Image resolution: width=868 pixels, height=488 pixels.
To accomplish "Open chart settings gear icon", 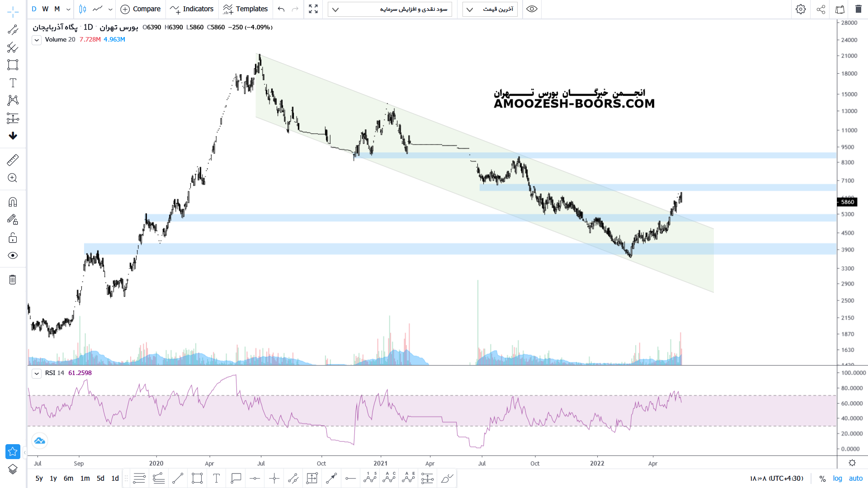I will [801, 9].
